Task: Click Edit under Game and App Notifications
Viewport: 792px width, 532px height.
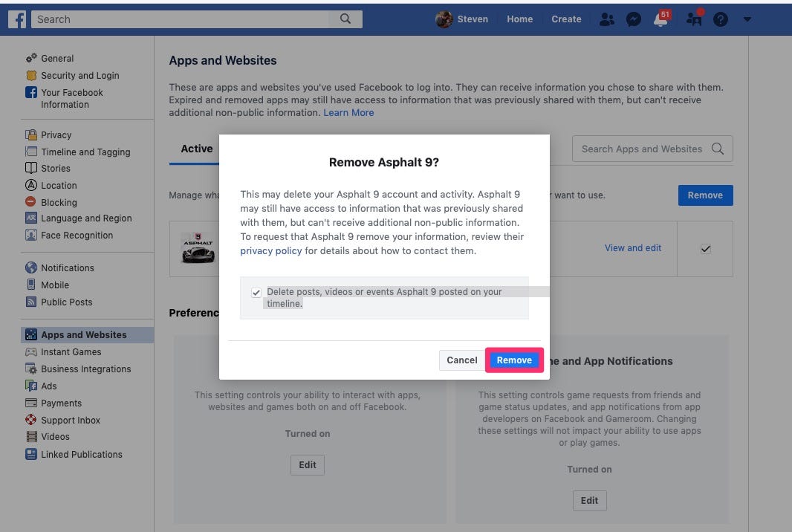Action: click(589, 501)
